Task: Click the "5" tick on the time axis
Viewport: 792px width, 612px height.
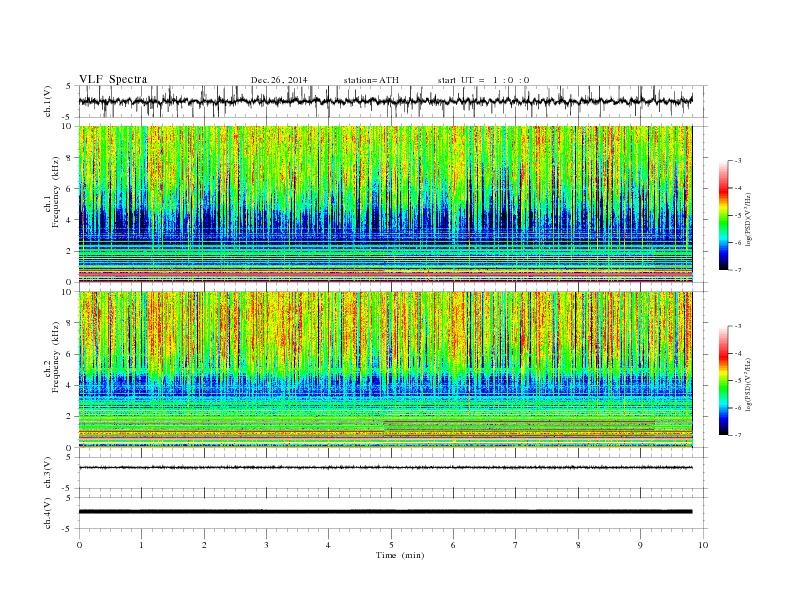Action: pos(391,545)
